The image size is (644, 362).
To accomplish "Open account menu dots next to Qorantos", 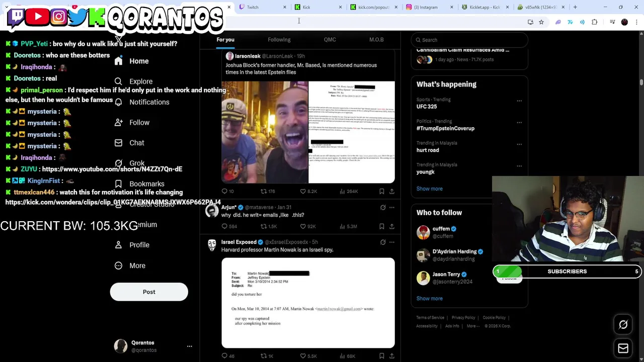I will (190, 346).
